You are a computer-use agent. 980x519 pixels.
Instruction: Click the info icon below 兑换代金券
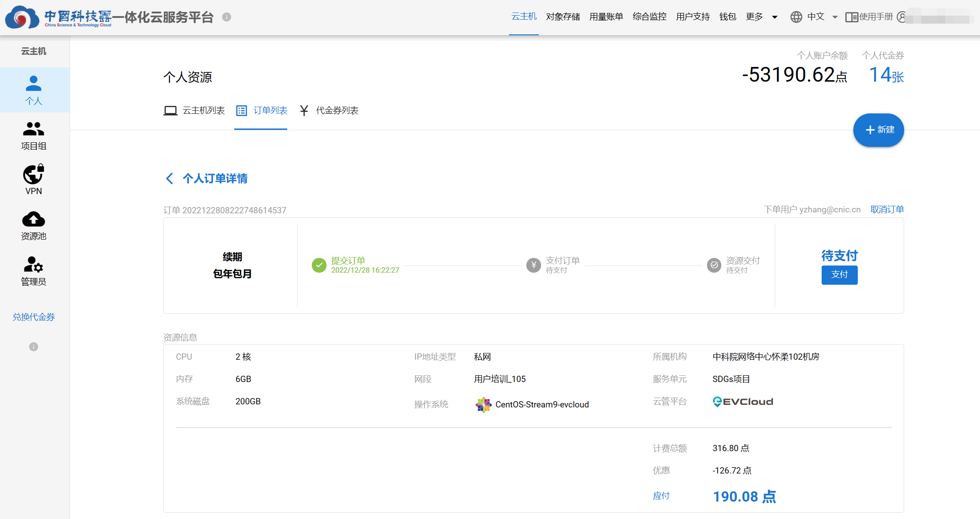tap(33, 347)
